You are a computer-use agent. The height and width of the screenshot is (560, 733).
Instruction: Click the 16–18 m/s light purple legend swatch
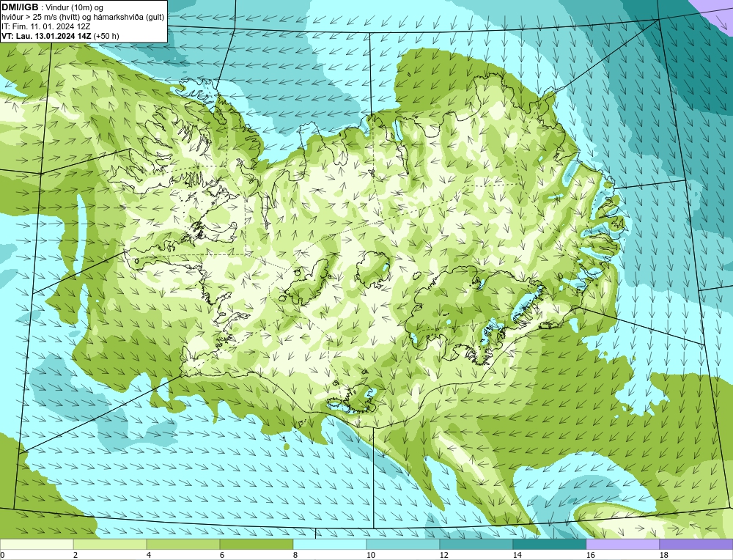[622, 544]
